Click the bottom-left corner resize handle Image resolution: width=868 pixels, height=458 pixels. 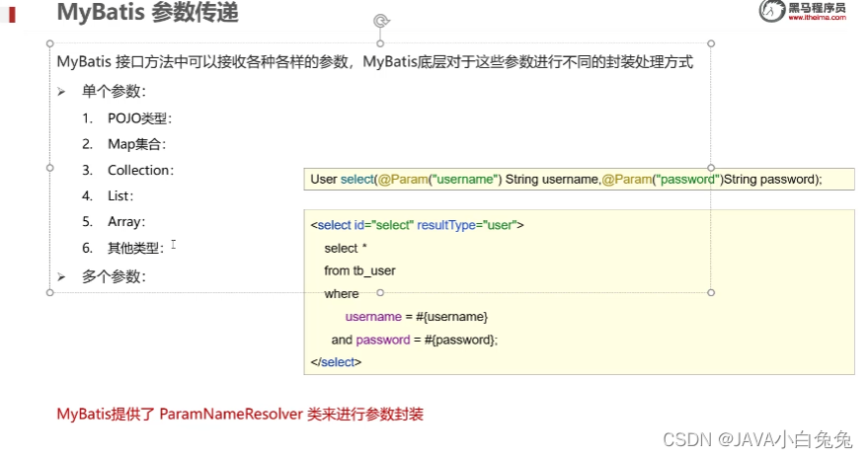pos(49,292)
